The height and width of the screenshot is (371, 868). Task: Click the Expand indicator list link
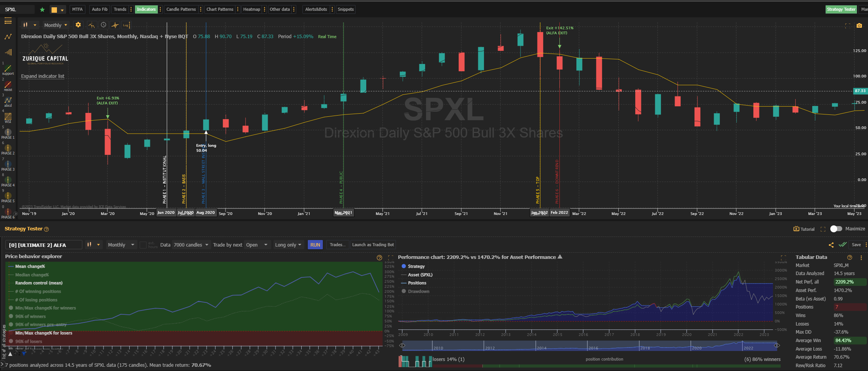43,76
